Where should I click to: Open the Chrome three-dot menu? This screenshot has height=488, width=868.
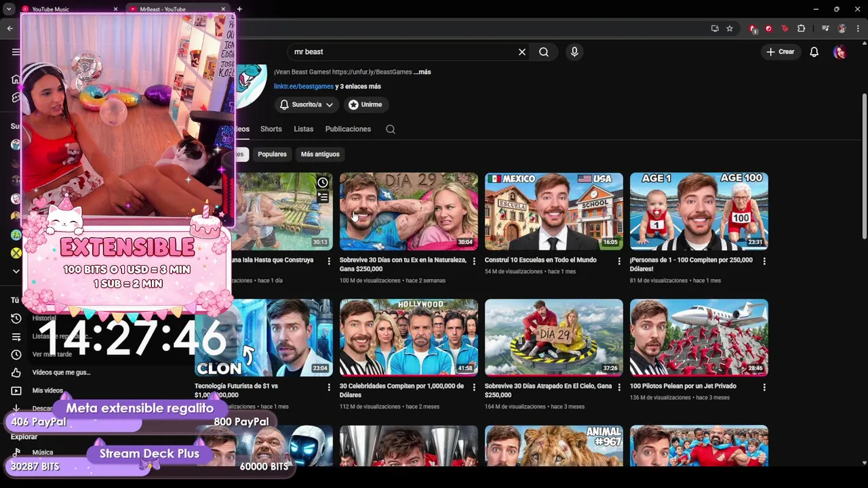pyautogui.click(x=857, y=28)
